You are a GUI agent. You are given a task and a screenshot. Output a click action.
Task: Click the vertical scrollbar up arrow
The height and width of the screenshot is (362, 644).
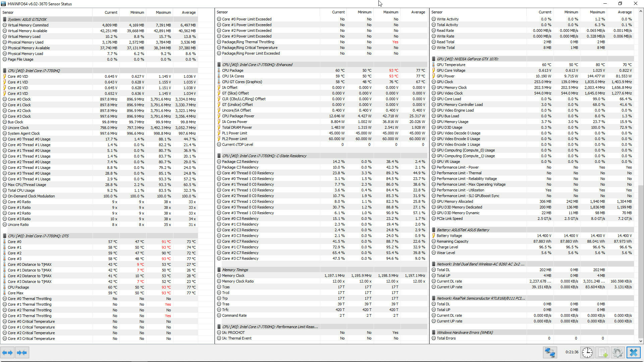click(641, 11)
